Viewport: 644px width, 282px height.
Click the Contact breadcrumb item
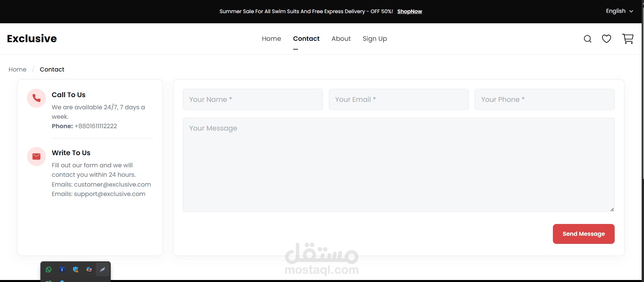pos(52,69)
